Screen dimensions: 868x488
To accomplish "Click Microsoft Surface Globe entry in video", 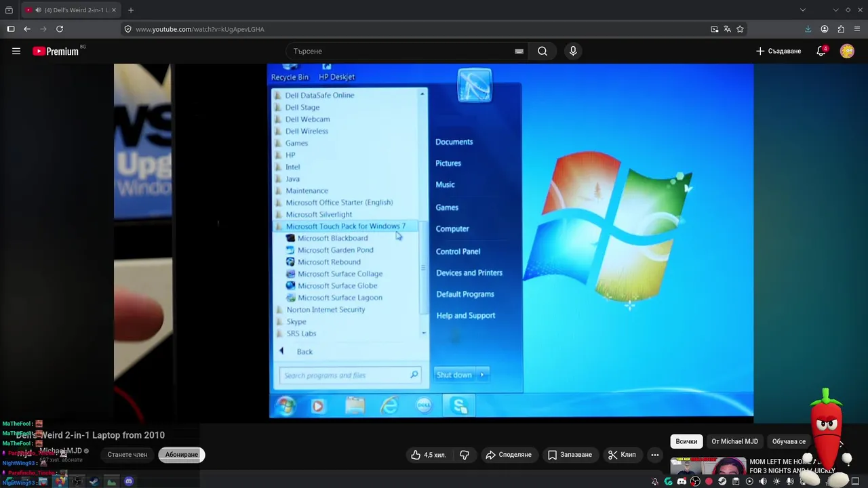I will [337, 285].
